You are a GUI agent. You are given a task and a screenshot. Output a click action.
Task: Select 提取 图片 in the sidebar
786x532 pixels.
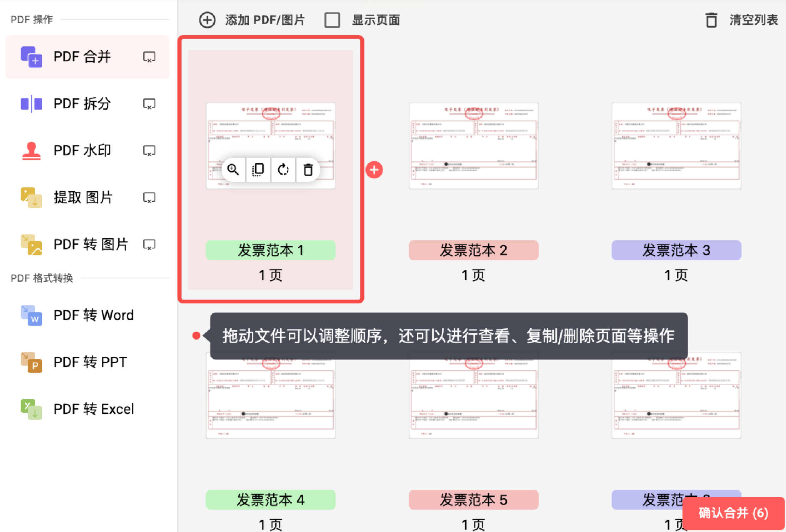click(x=83, y=198)
